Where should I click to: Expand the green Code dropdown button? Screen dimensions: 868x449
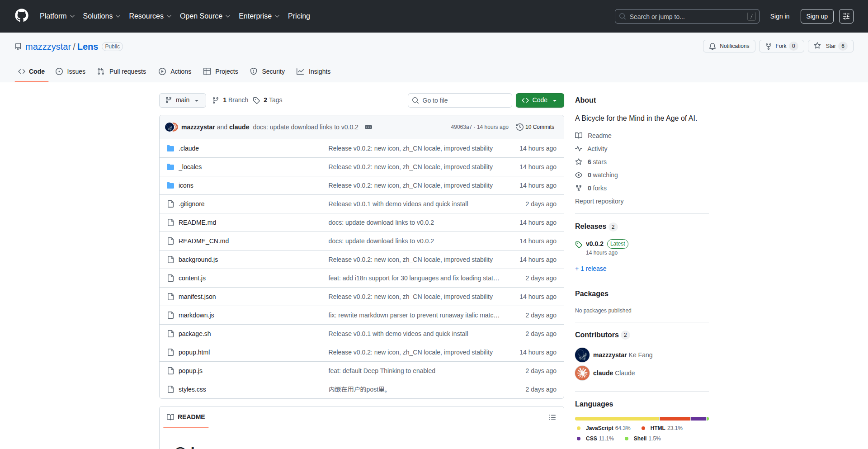pos(540,100)
